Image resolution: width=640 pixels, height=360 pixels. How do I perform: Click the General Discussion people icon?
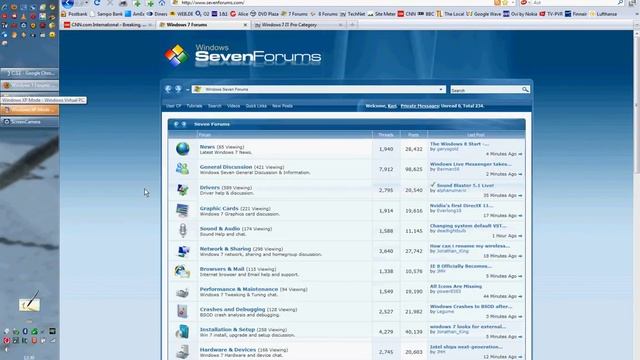click(182, 169)
